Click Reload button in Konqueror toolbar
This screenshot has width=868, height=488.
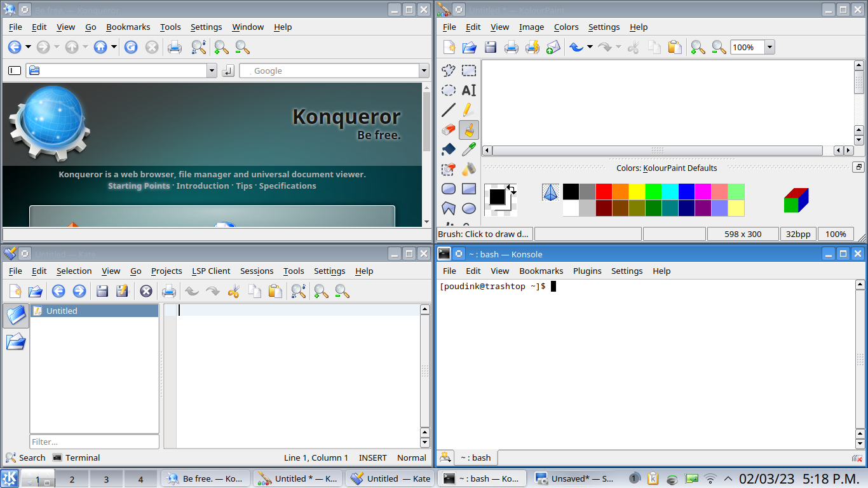pos(131,47)
